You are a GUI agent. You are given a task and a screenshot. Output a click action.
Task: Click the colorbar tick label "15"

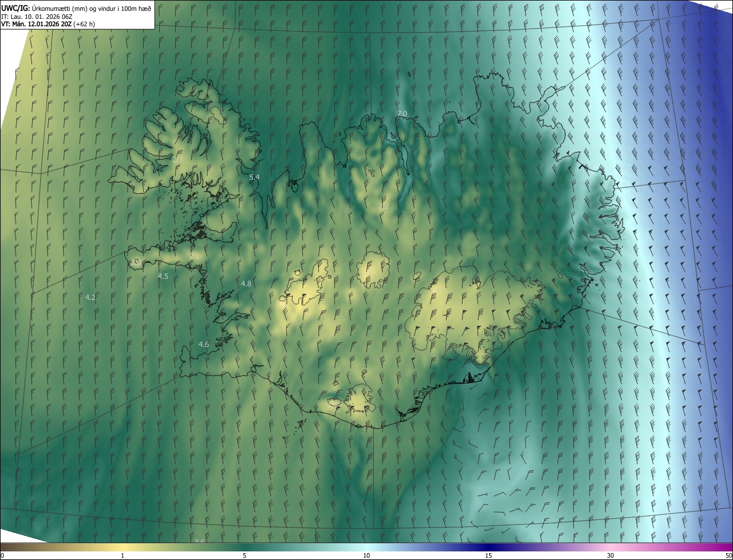[488, 556]
